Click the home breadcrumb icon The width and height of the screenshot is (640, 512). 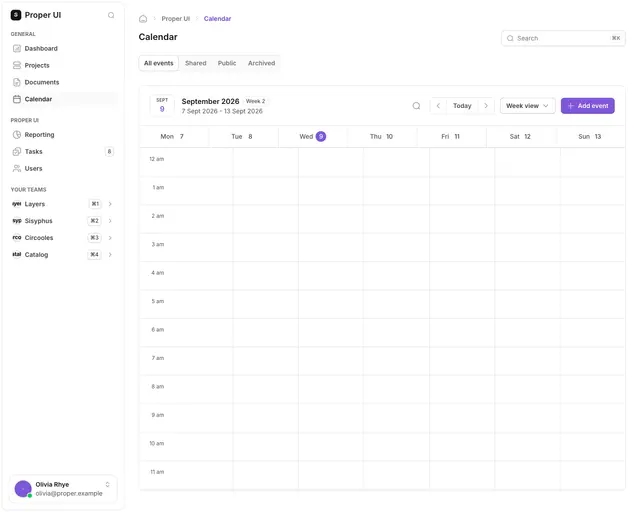click(x=143, y=19)
